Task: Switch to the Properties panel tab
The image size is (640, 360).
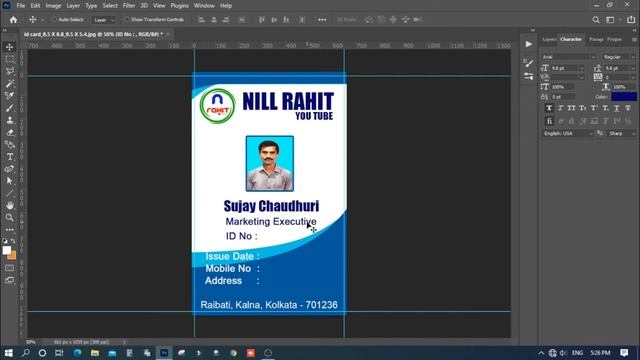Action: coord(614,39)
